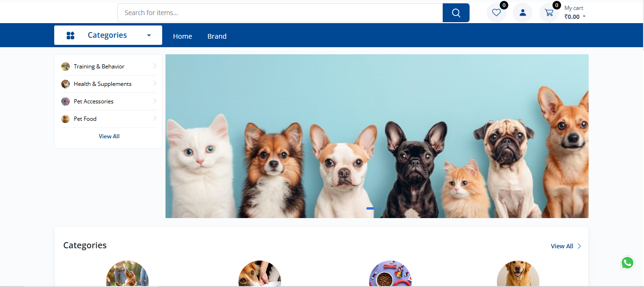Click the Pet Food category thumbnail icon

coord(66,119)
